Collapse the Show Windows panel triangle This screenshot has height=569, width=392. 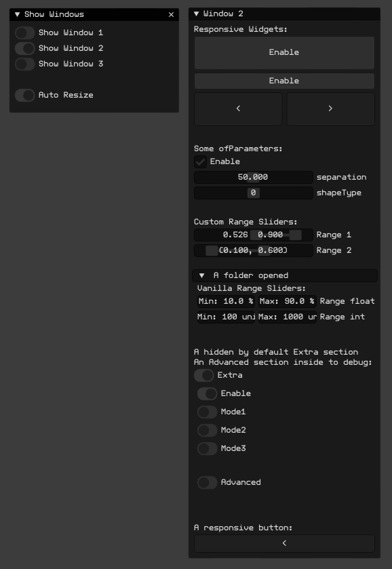(x=17, y=14)
